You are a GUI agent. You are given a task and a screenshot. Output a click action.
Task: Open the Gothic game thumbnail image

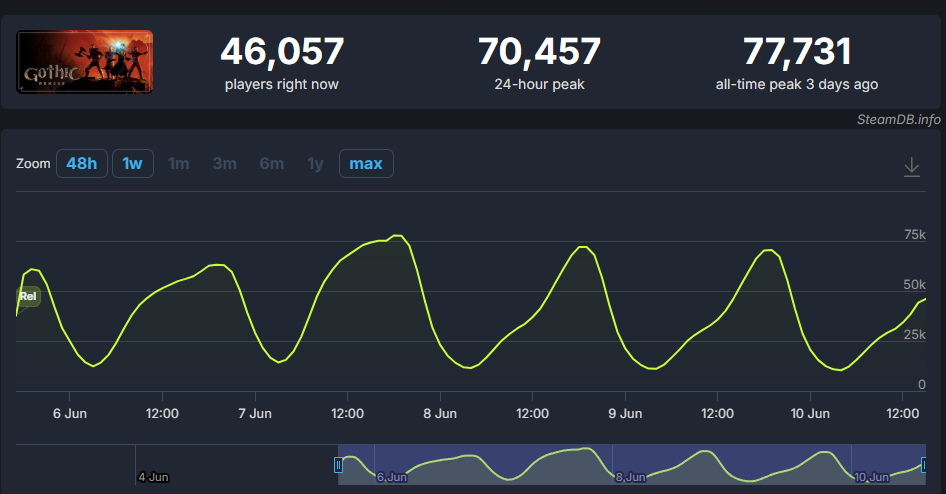(x=84, y=62)
